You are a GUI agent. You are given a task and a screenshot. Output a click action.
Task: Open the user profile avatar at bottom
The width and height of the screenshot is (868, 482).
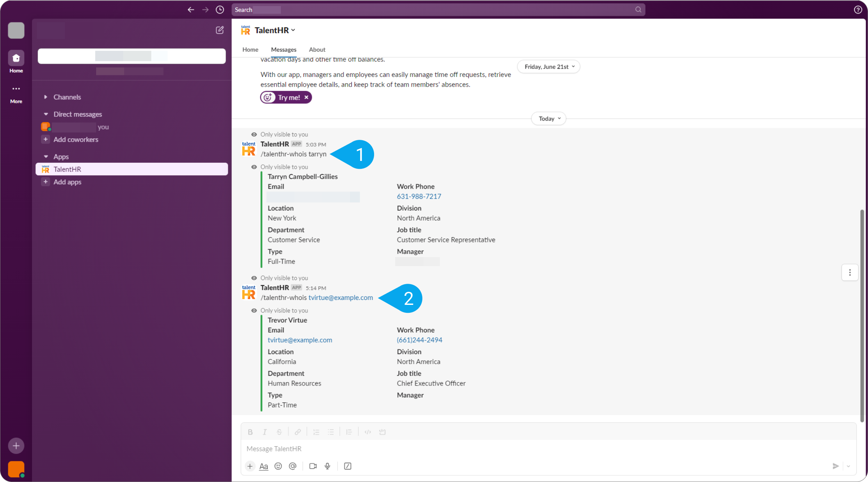[16, 469]
